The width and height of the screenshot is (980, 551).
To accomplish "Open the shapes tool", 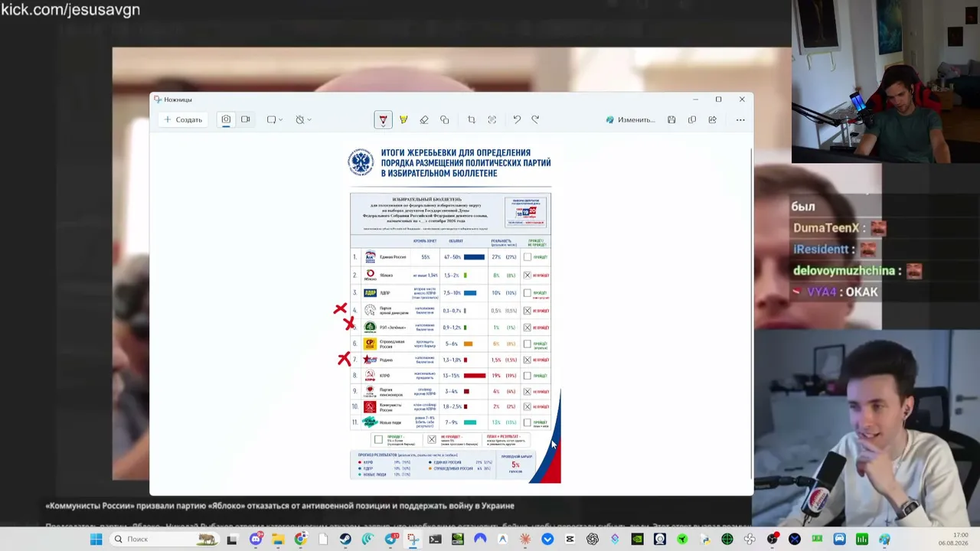I will 445,119.
